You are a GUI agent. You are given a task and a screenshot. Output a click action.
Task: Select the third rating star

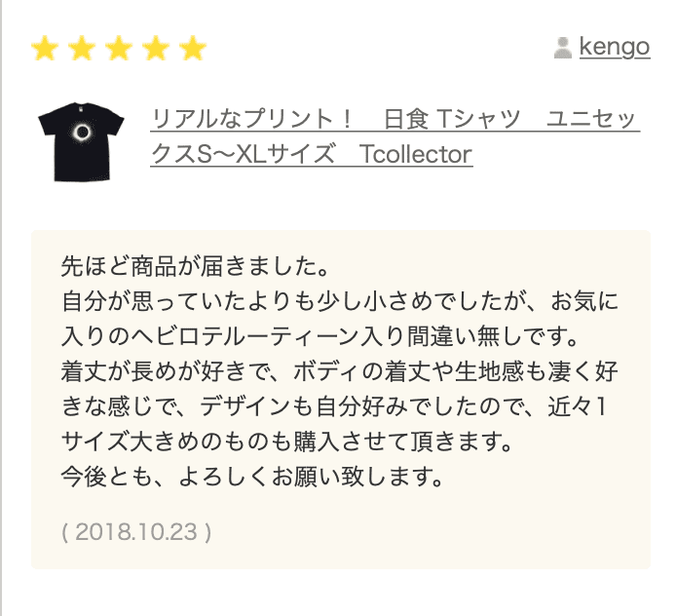[119, 48]
